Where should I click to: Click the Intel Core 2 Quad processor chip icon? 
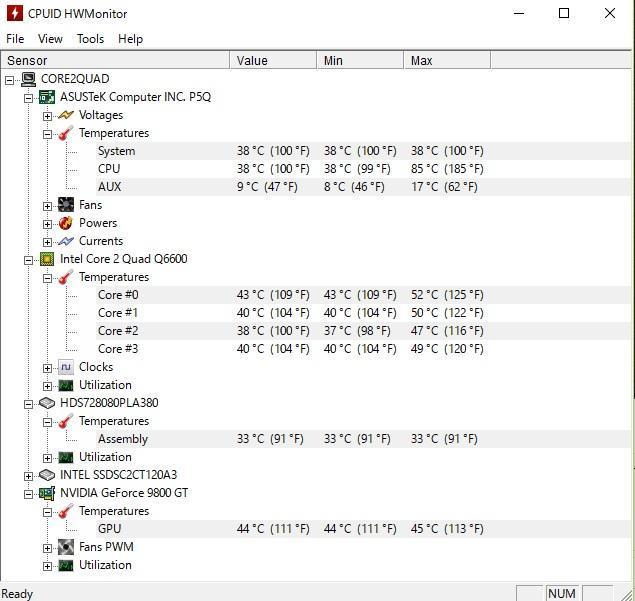pos(47,259)
